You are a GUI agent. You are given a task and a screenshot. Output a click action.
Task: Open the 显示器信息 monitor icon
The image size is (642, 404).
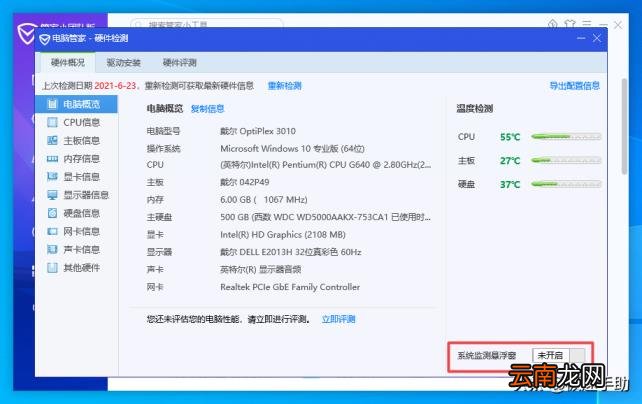[x=52, y=195]
